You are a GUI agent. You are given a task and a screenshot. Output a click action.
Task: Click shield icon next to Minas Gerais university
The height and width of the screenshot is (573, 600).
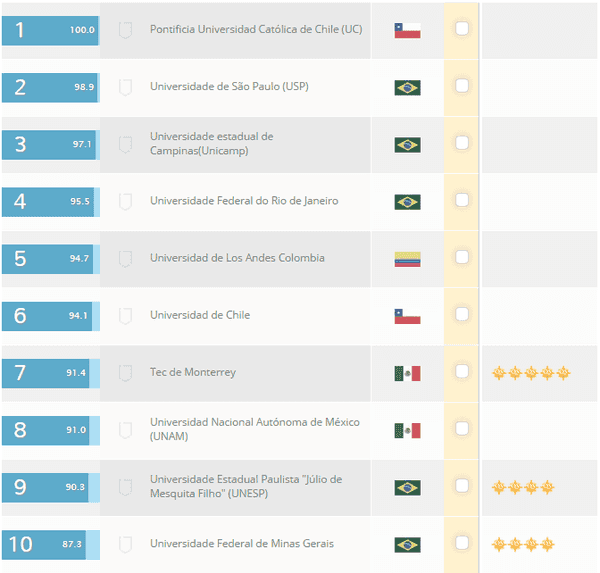click(126, 544)
